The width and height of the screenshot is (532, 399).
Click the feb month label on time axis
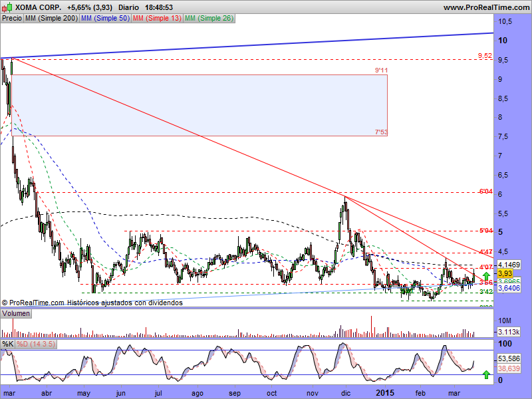[x=420, y=394]
